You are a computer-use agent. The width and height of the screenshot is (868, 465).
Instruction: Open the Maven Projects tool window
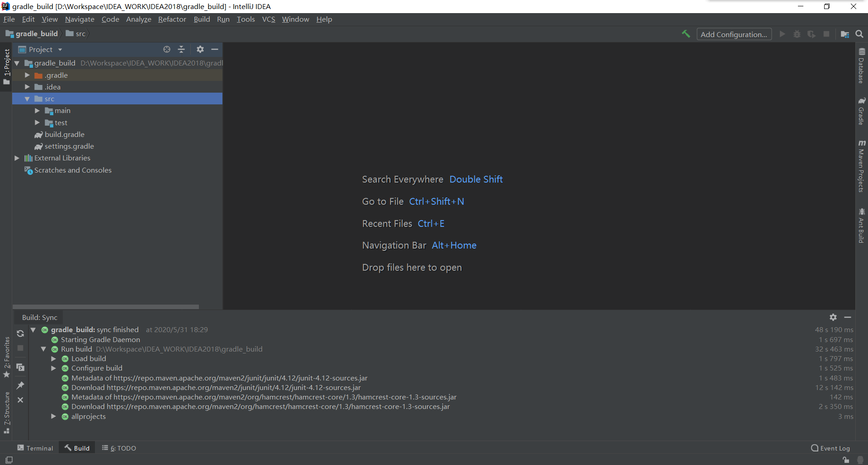coord(862,167)
